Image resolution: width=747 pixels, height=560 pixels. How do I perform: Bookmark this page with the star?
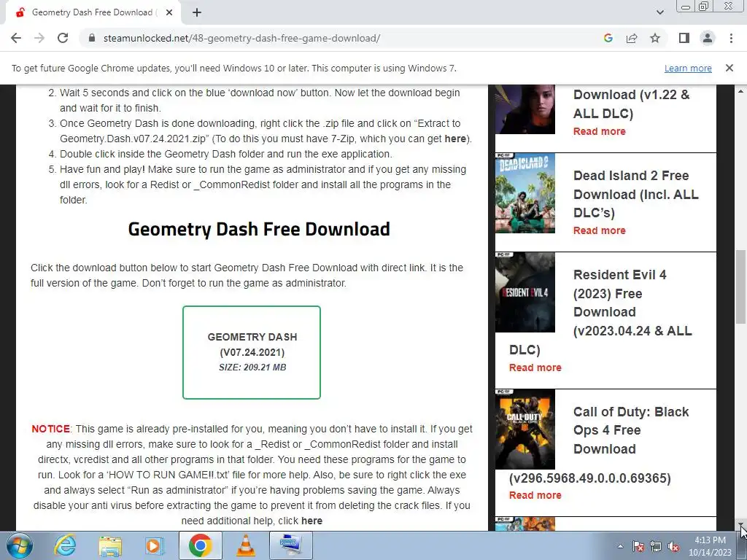click(x=655, y=38)
